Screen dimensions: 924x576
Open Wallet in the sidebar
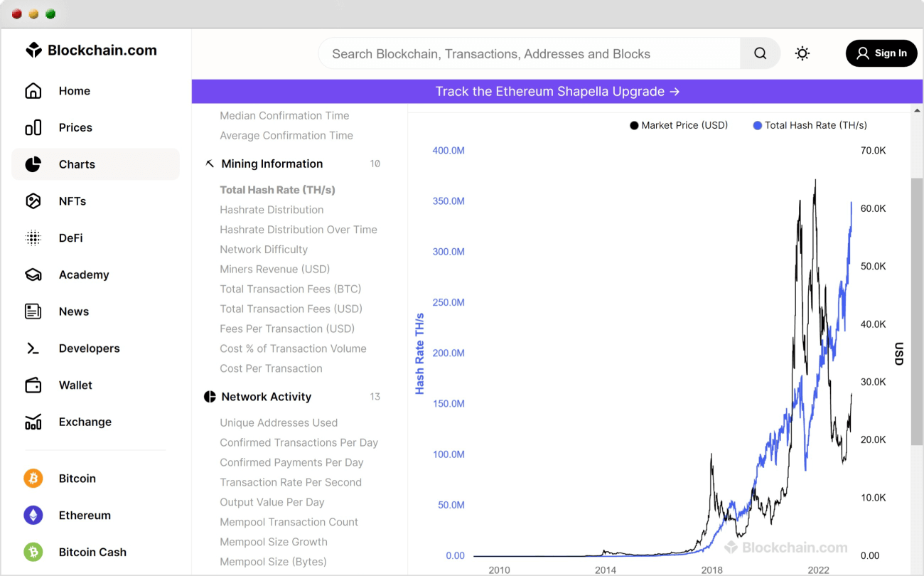[x=75, y=385]
